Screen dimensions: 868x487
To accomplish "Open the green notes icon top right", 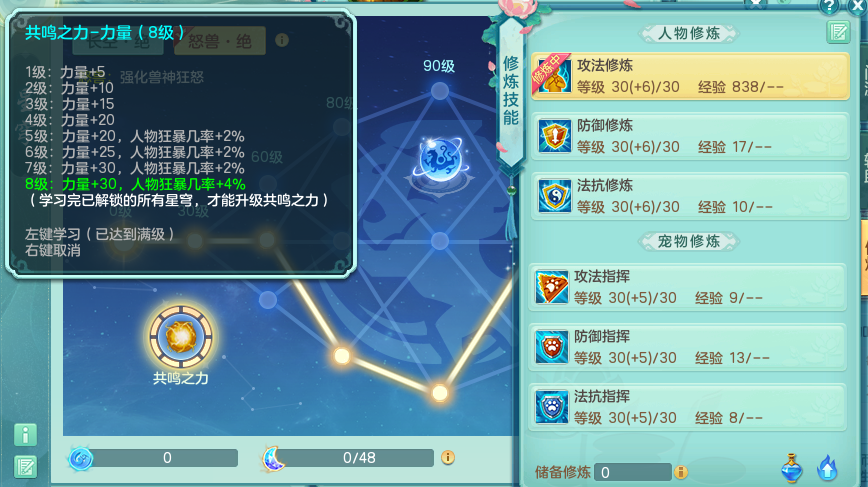I will coord(838,33).
